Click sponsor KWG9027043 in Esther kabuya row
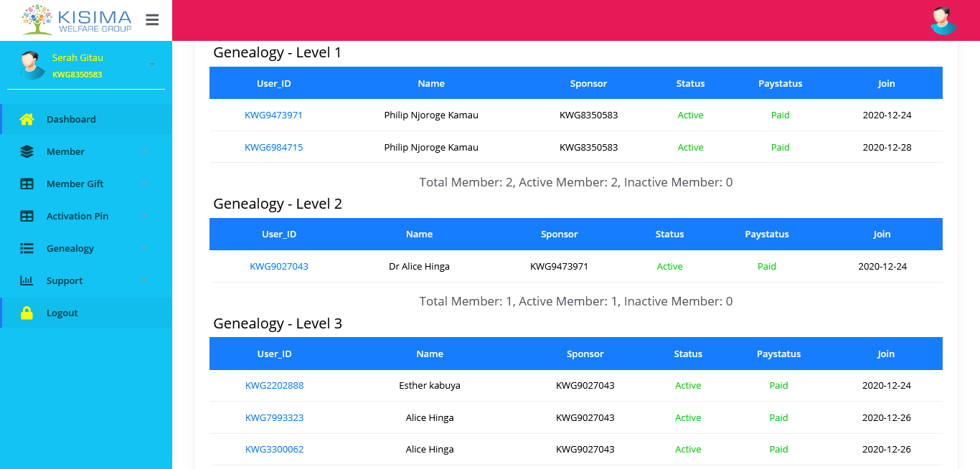This screenshot has width=980, height=469. 585,385
